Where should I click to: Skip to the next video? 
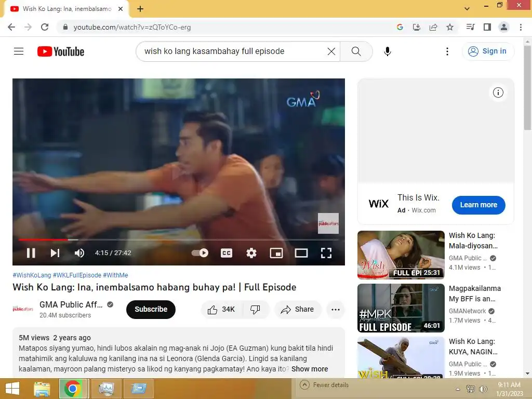(x=55, y=253)
